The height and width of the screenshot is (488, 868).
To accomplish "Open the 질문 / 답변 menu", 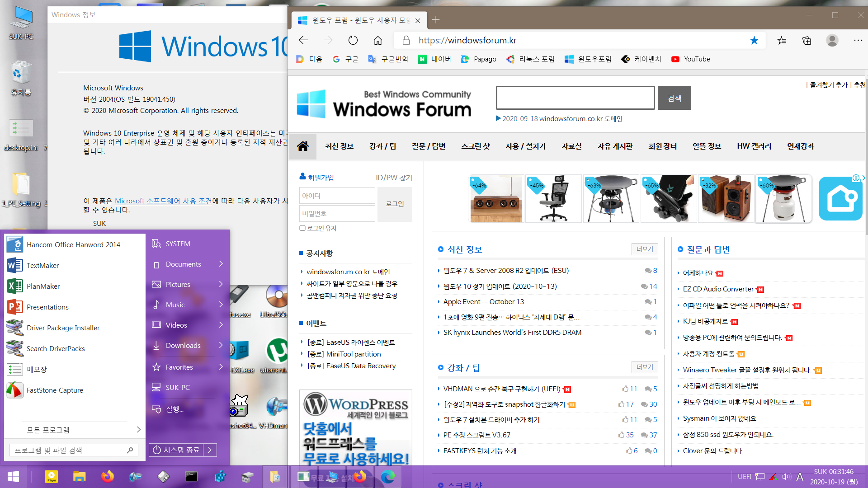I will coord(429,146).
